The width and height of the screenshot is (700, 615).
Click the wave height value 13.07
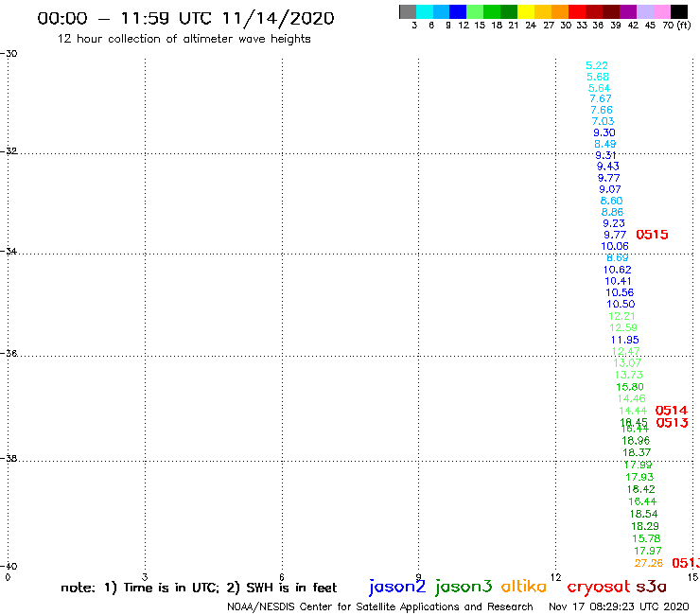click(628, 363)
